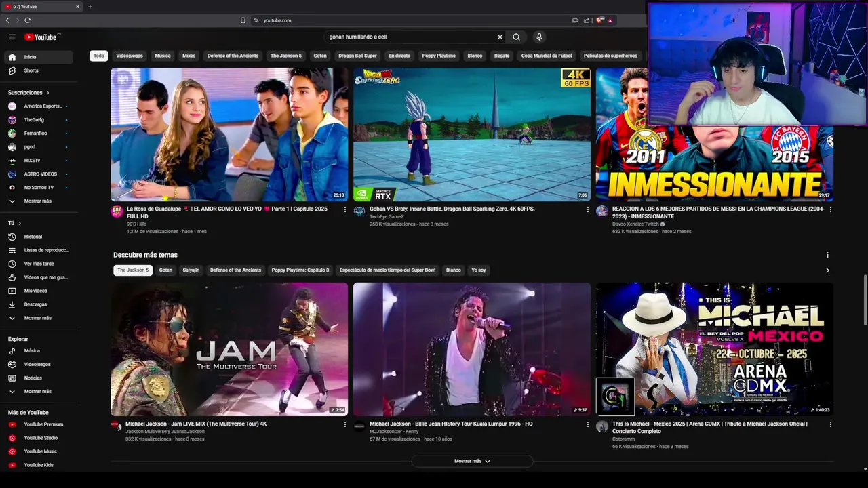Open Davoo Xeneize Twitch channel link
Image resolution: width=868 pixels, height=488 pixels.
(x=635, y=224)
